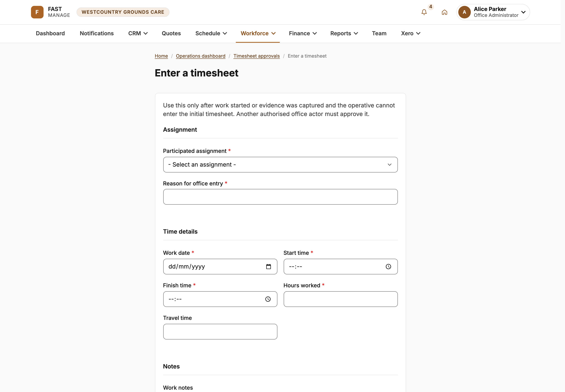Open the Start time clock picker icon
565x392 pixels.
point(388,267)
